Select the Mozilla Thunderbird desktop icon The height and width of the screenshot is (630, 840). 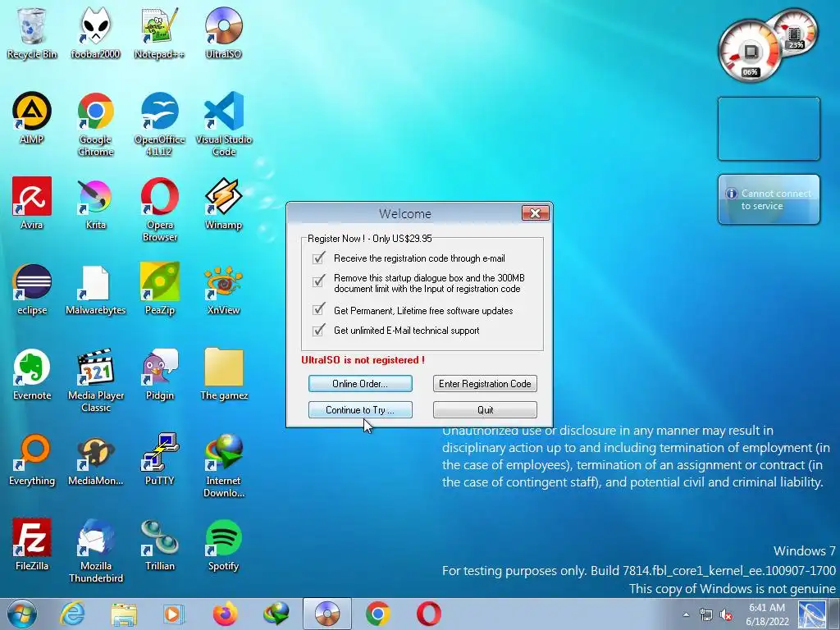point(95,550)
